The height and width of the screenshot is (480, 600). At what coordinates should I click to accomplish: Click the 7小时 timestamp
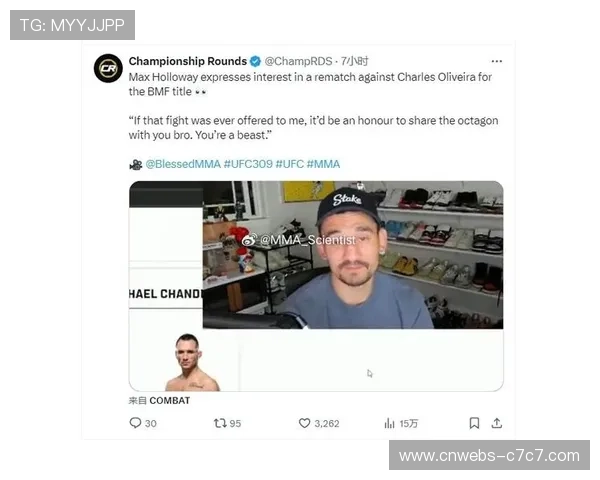coord(354,61)
